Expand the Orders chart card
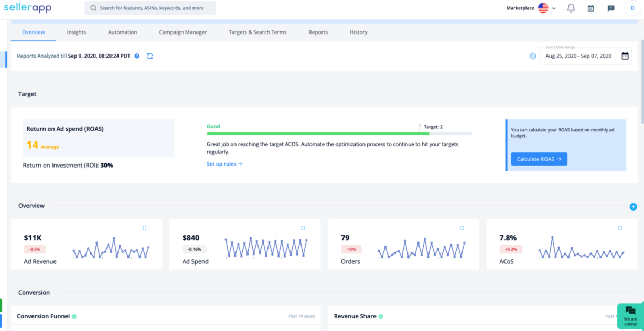644x331 pixels. coord(461,228)
